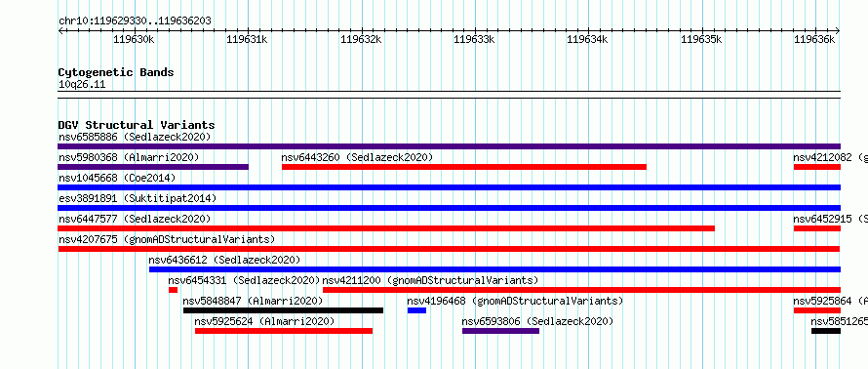Image resolution: width=868 pixels, height=369 pixels.
Task: Click the 10q26.11 cytogenetic band label
Action: (x=82, y=85)
